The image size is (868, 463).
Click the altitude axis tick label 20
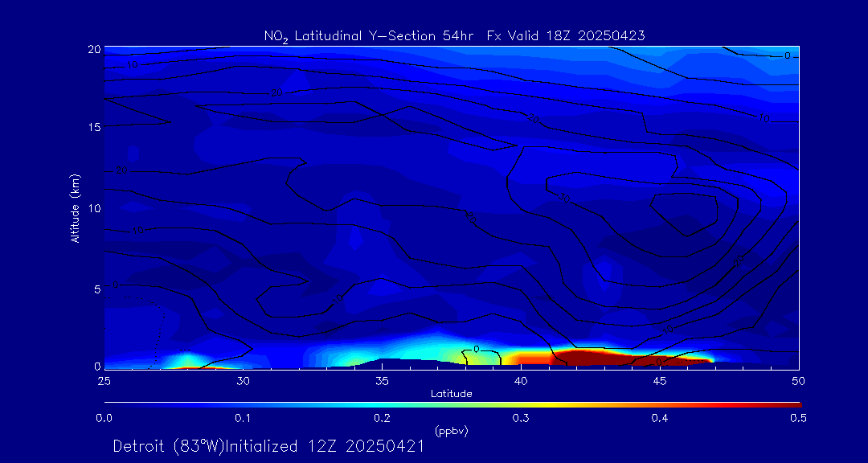[x=94, y=49]
